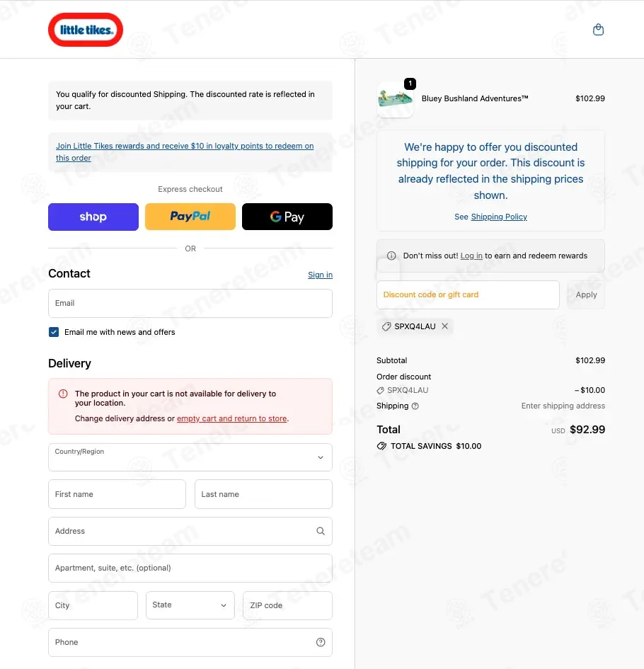Click the Bluey Bushland Adventures product thumbnail
Viewport: 644px width, 669px height.
click(395, 99)
